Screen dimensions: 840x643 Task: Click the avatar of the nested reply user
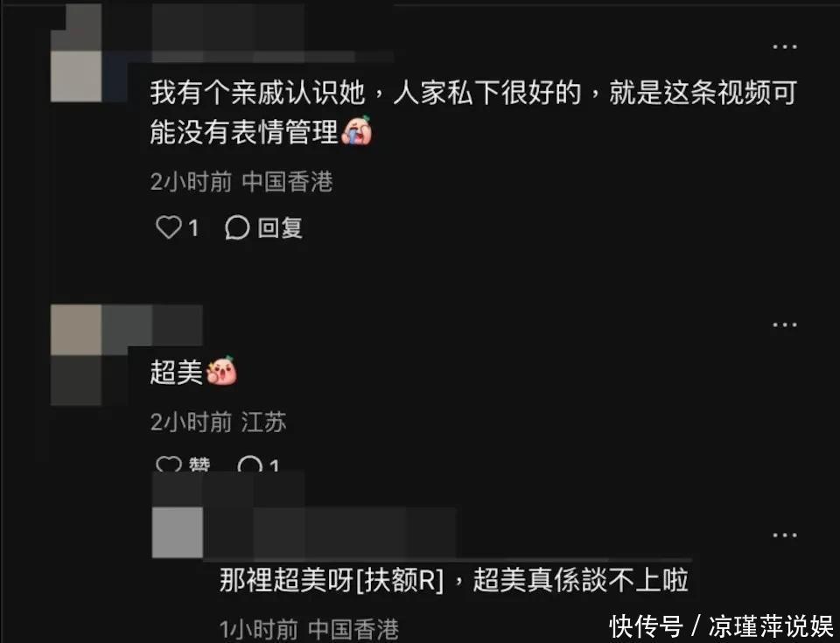[x=178, y=532]
